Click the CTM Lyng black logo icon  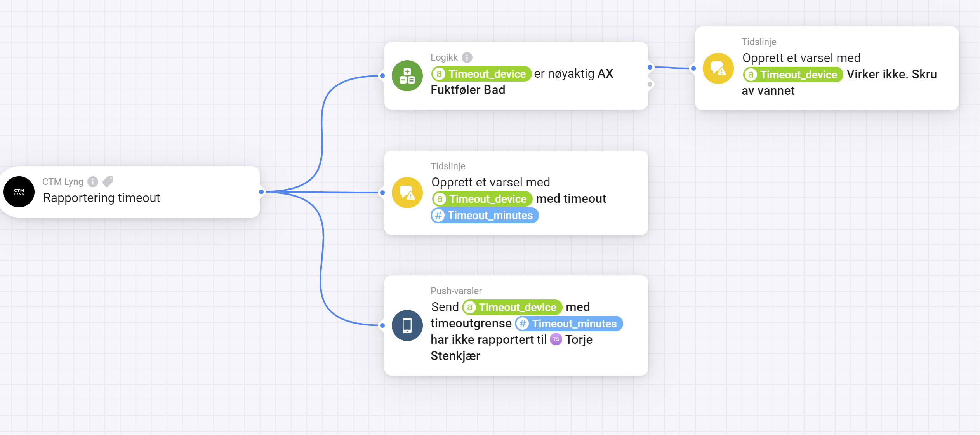[x=19, y=192]
